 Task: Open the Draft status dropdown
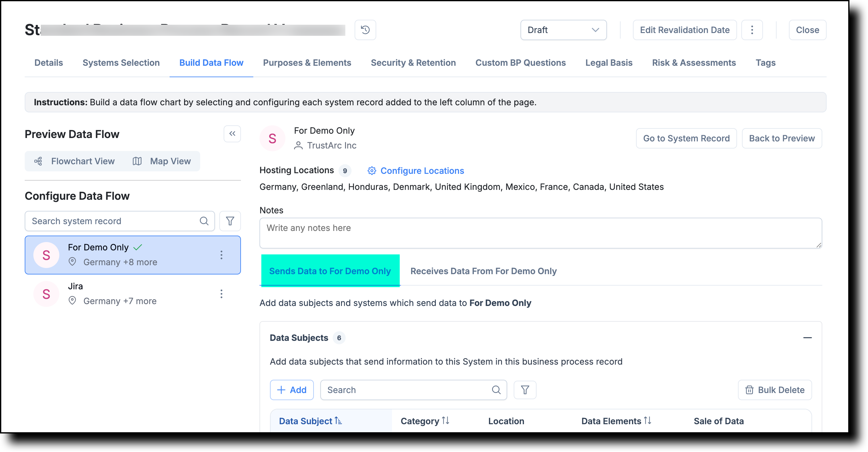tap(563, 30)
